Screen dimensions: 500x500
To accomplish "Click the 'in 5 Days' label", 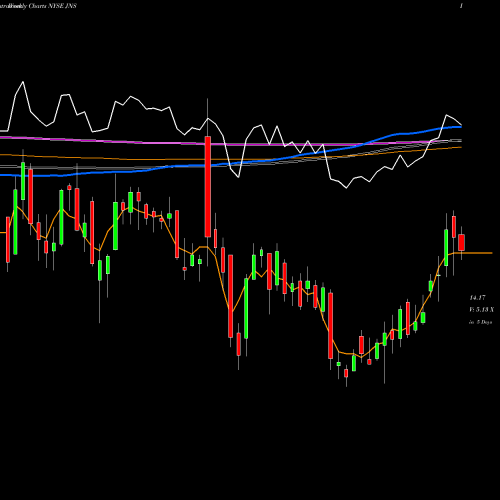I will point(480,322).
